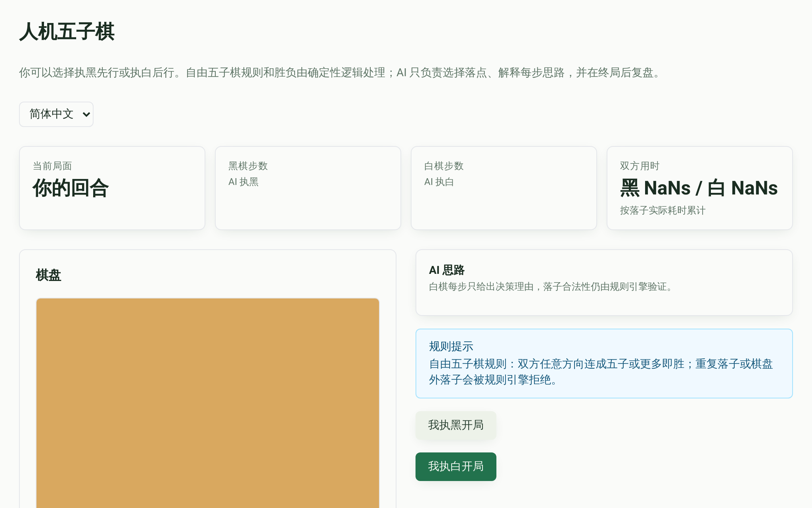Start game with 我执白开局 button
The image size is (812, 508).
(x=456, y=467)
